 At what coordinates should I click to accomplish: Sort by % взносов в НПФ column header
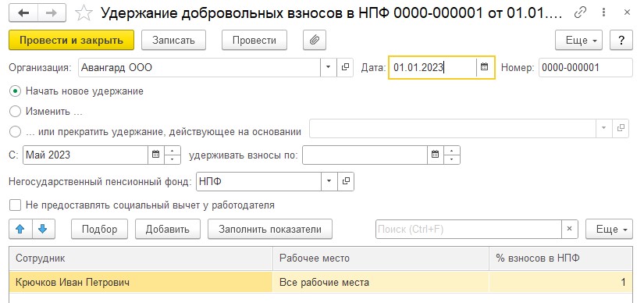click(x=561, y=258)
